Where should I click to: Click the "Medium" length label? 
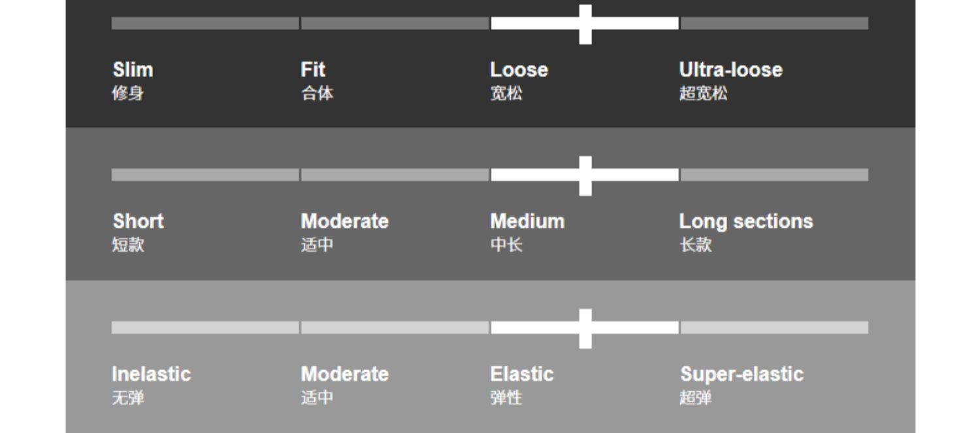point(527,221)
